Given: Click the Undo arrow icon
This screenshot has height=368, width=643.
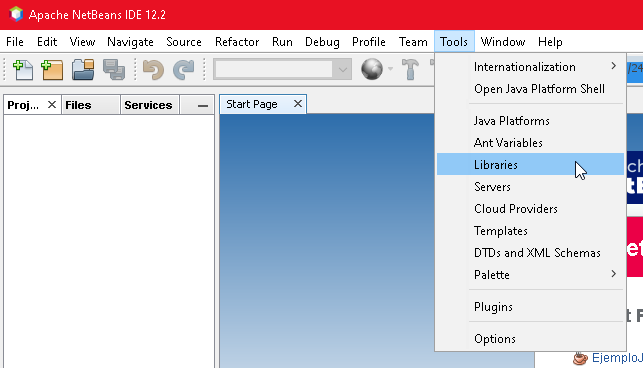Looking at the screenshot, I should [153, 69].
